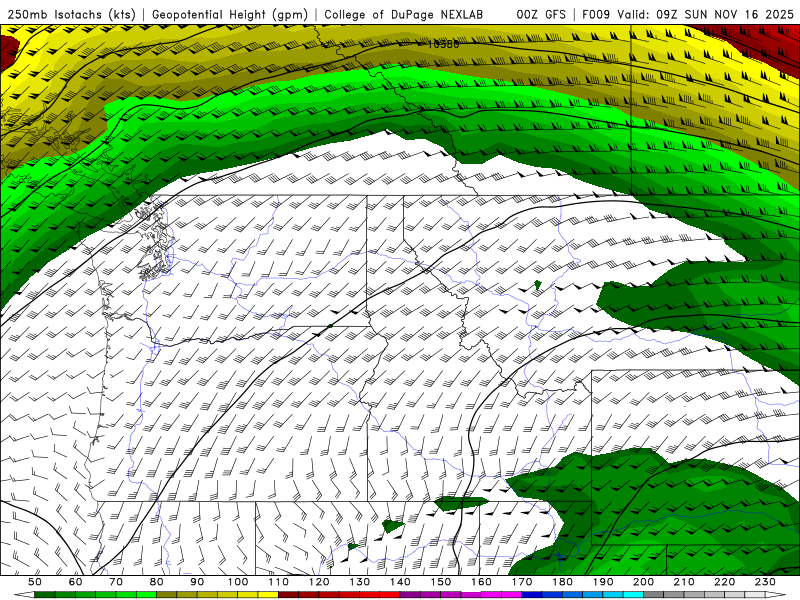Select the 220 legend label

pyautogui.click(x=725, y=582)
